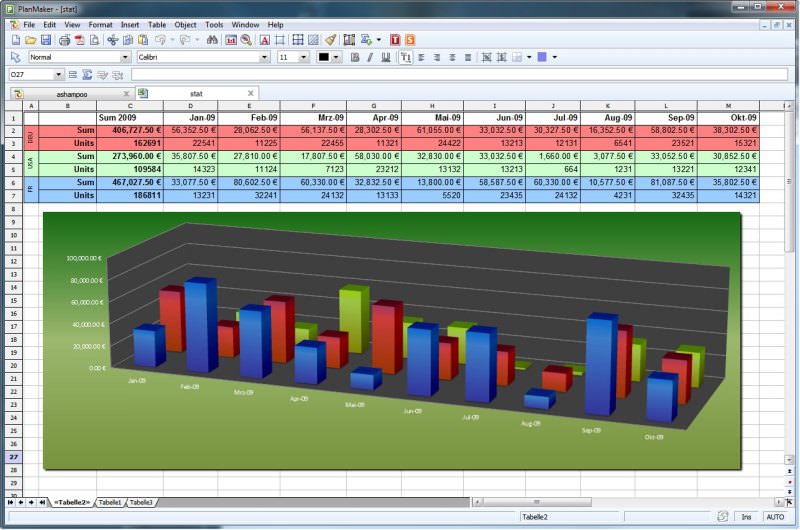Click the format painter brush icon

click(x=331, y=40)
